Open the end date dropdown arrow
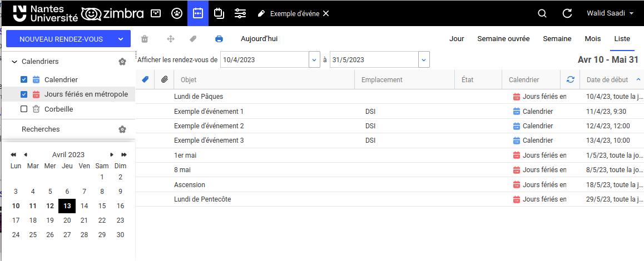 click(424, 60)
